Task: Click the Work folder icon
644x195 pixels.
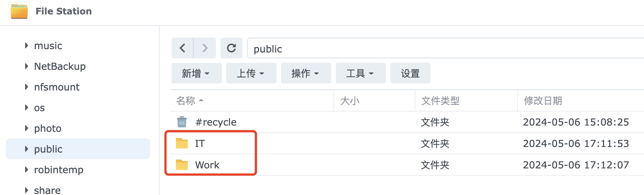Action: click(x=182, y=165)
